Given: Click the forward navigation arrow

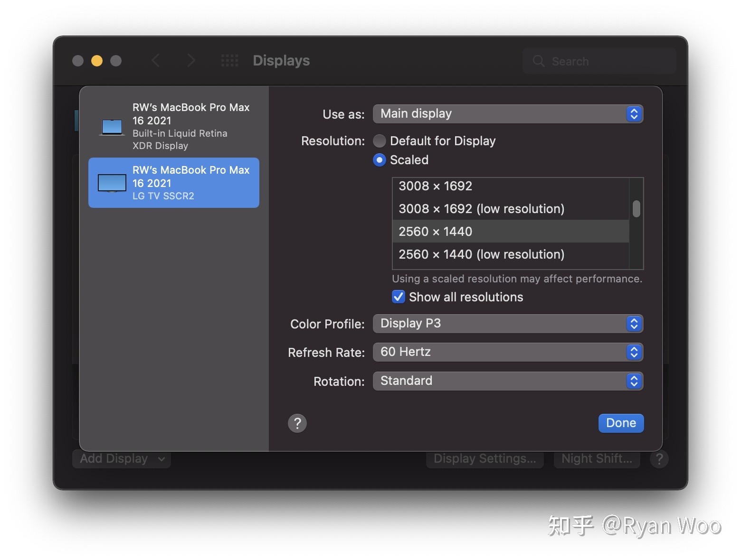Looking at the screenshot, I should point(191,61).
